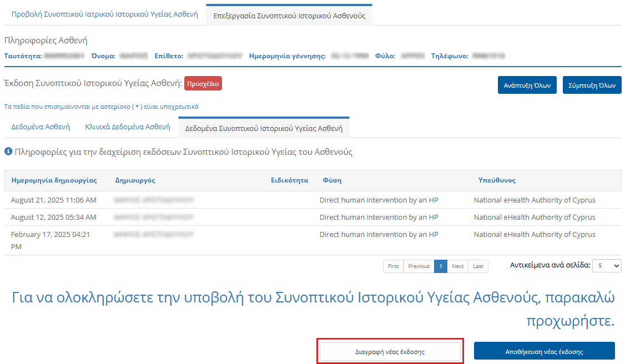The width and height of the screenshot is (625, 364).
Task: Select the Δεδομένα Ασθενή tab
Action: [41, 127]
